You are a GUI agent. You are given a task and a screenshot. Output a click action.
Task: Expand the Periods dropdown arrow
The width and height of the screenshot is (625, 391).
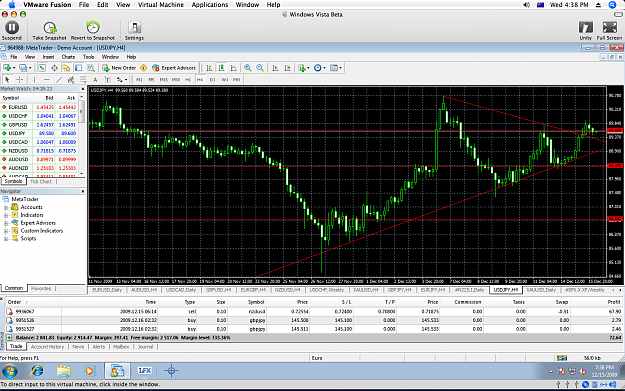coord(324,68)
